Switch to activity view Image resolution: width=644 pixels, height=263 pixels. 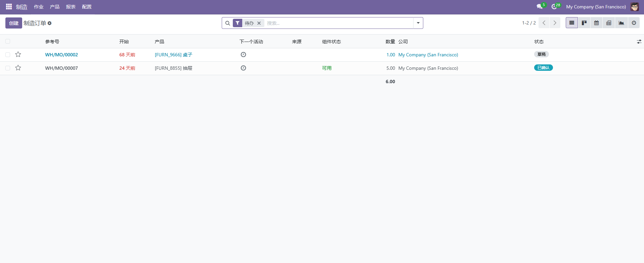634,23
